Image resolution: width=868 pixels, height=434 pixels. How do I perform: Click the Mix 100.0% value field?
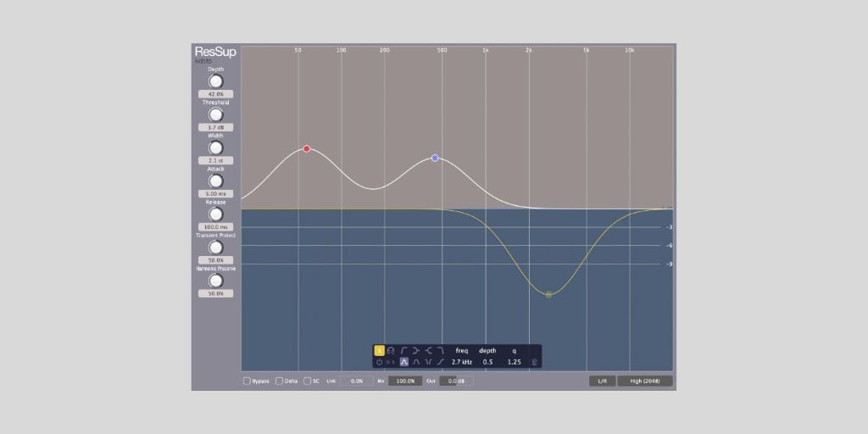(405, 381)
